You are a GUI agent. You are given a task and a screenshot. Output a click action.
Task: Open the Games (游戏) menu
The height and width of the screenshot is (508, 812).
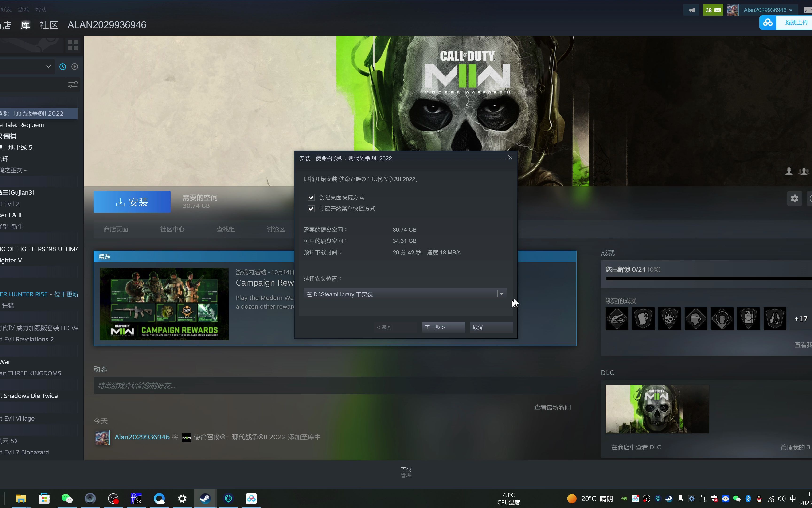(x=23, y=9)
